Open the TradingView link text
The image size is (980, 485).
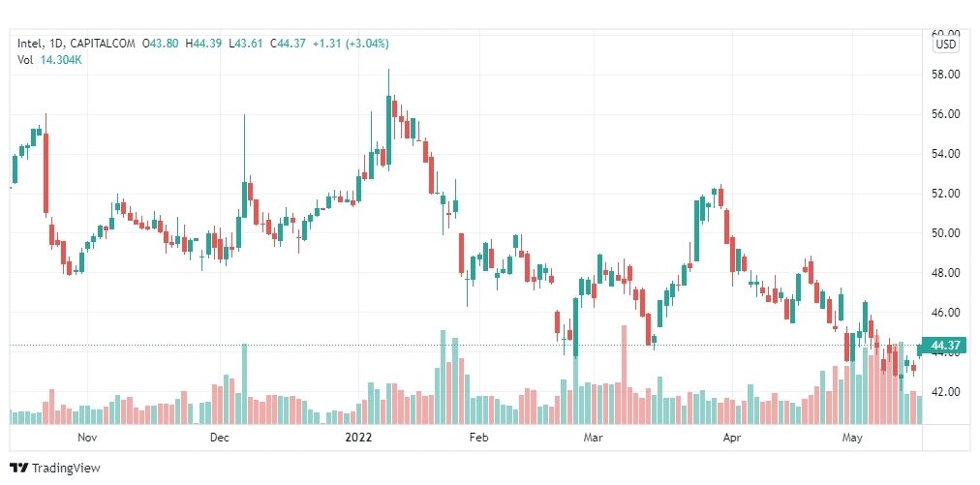point(66,468)
